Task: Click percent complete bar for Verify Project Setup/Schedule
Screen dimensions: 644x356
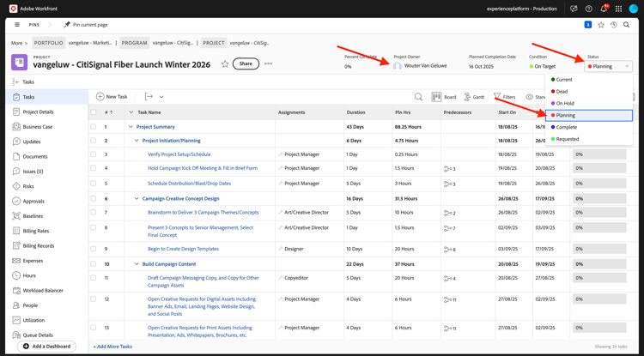Action: (x=599, y=154)
